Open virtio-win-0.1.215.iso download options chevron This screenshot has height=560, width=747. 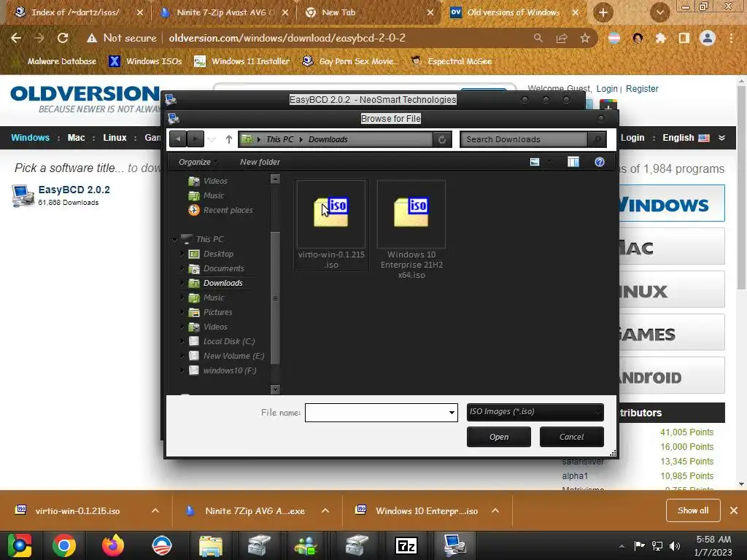coord(155,511)
